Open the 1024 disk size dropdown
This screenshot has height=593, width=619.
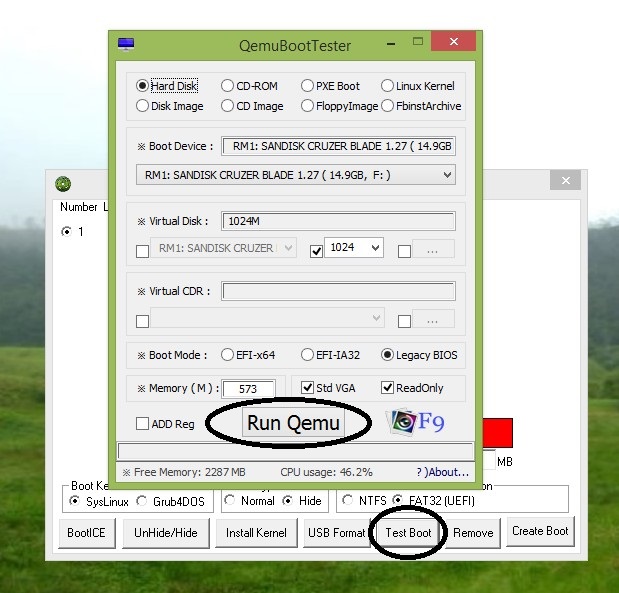click(x=354, y=248)
